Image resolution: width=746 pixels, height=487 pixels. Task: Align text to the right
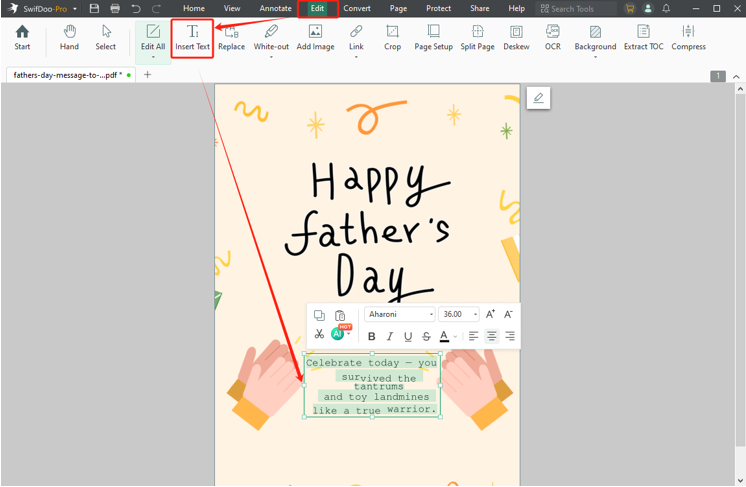510,336
